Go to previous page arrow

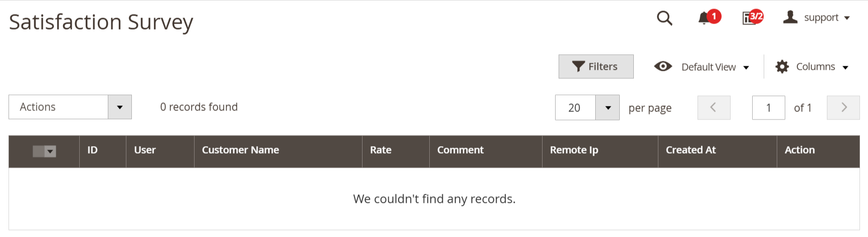[x=714, y=107]
